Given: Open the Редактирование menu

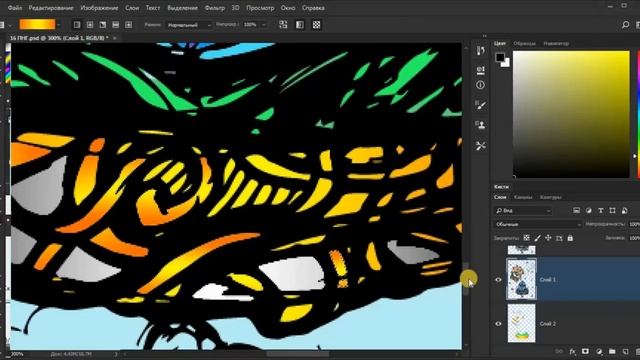Looking at the screenshot, I should pos(51,8).
